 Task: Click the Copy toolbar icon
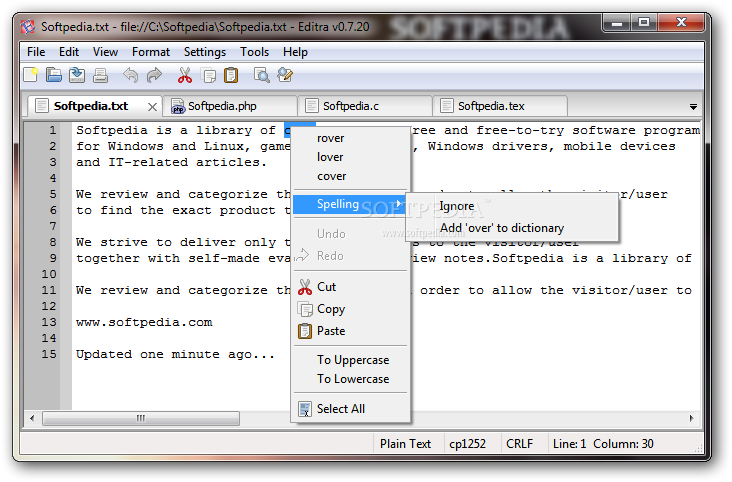click(x=208, y=75)
